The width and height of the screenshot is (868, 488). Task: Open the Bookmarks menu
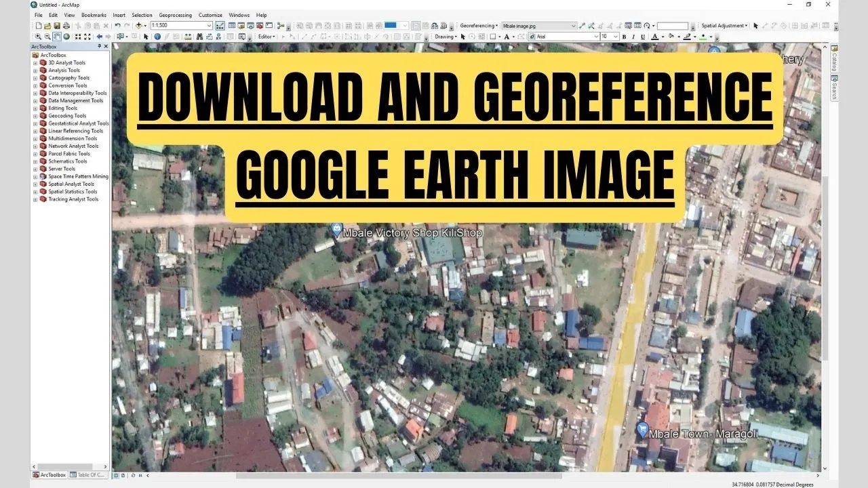coord(94,15)
